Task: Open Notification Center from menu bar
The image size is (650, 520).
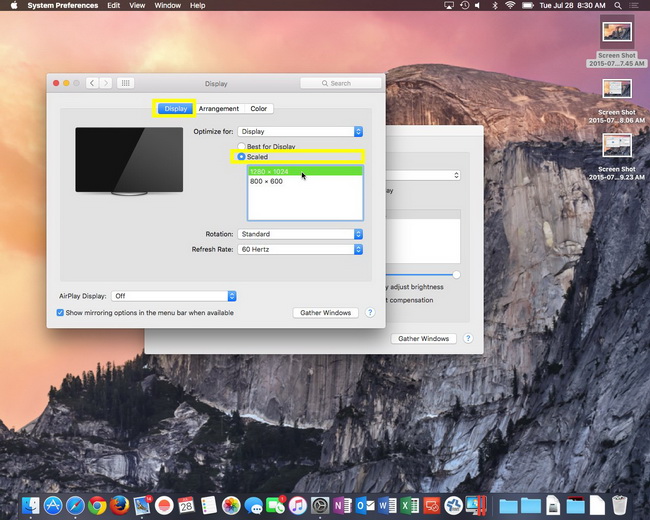Action: (x=634, y=5)
